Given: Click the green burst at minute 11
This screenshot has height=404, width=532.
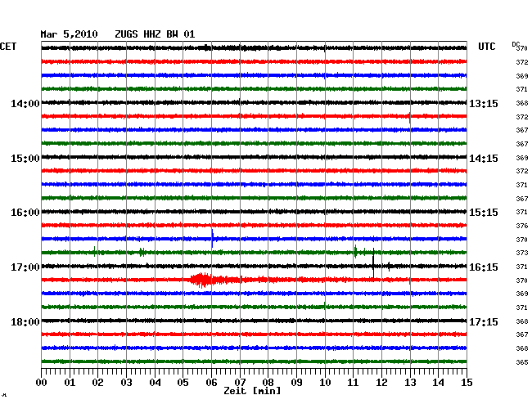Looking at the screenshot, I should pyautogui.click(x=355, y=252).
